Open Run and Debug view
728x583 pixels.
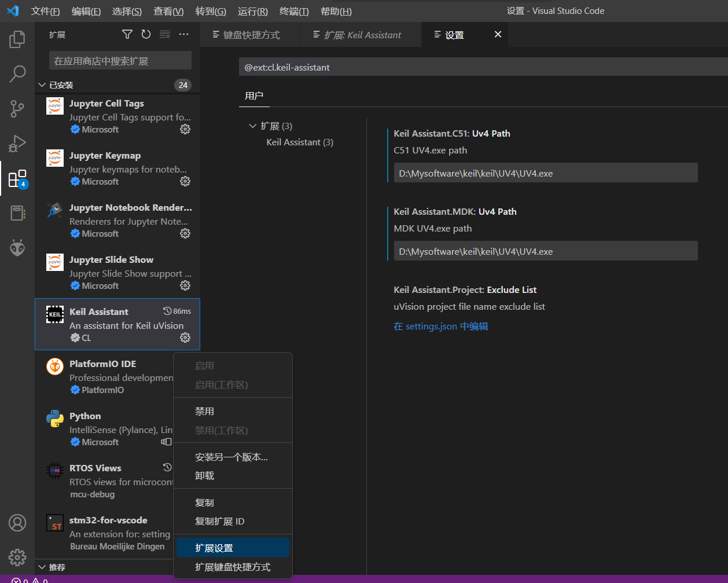point(17,144)
